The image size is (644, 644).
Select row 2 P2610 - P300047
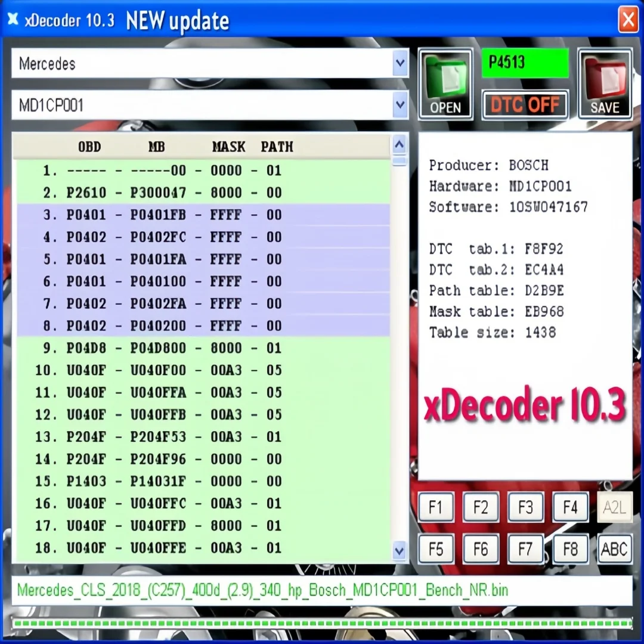pos(203,193)
